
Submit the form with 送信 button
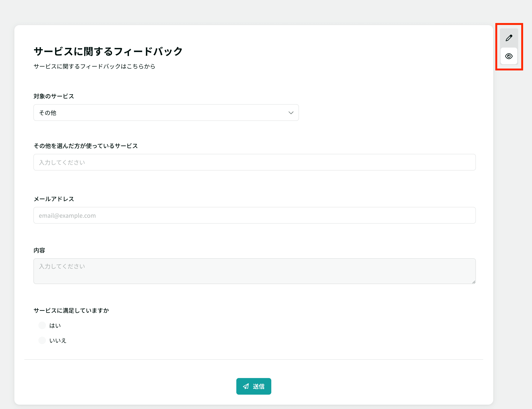[254, 386]
